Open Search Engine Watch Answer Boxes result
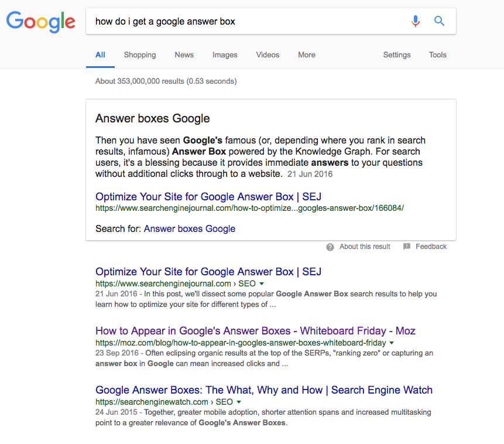 (x=264, y=390)
